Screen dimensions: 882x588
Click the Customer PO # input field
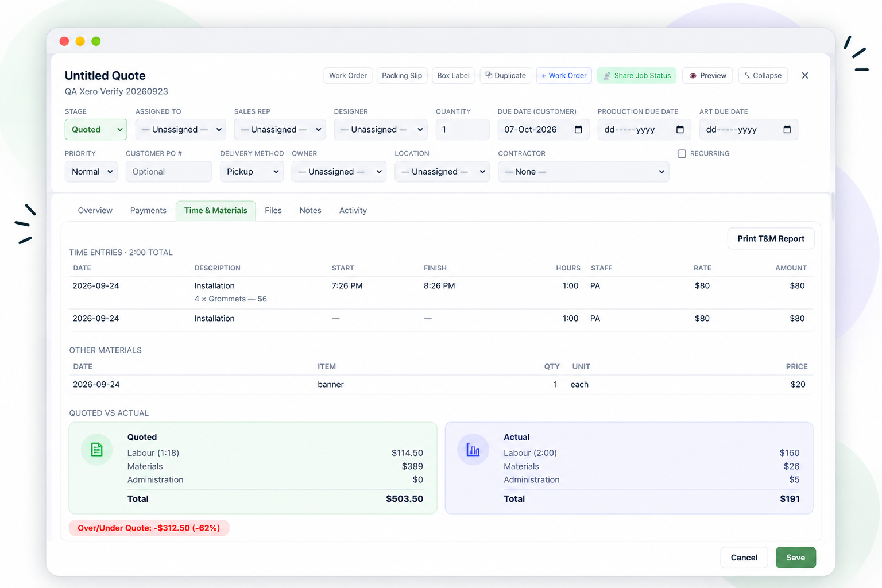click(x=169, y=172)
